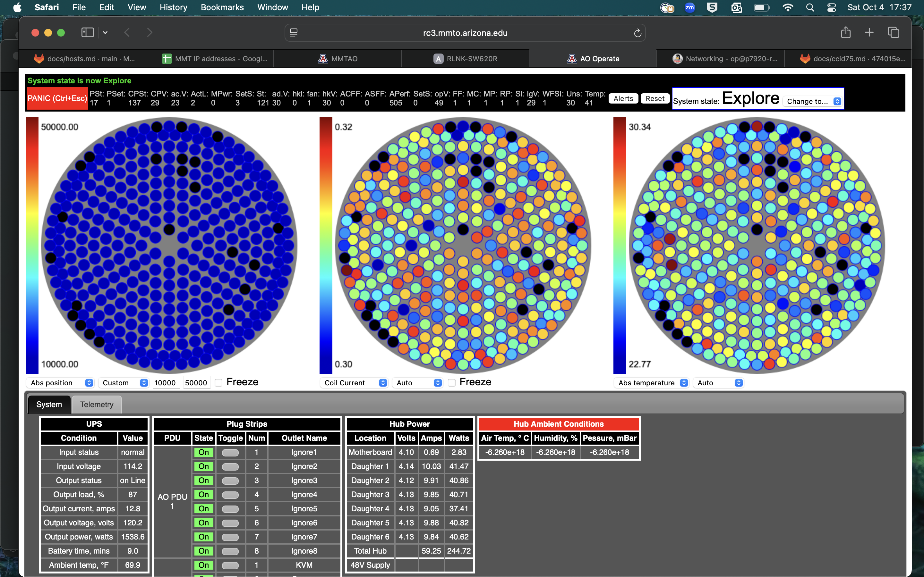Open the 'Change to...' system state dropdown
The image size is (924, 577).
812,101
